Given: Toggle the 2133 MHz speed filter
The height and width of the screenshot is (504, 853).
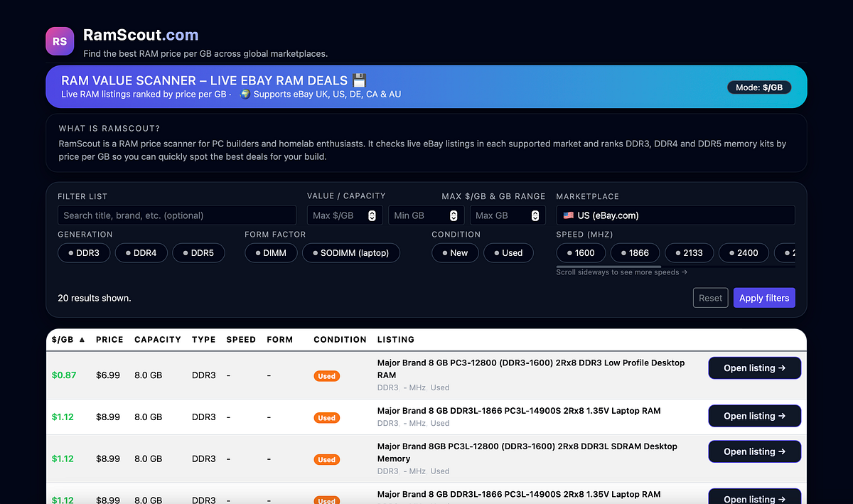Looking at the screenshot, I should pos(689,252).
